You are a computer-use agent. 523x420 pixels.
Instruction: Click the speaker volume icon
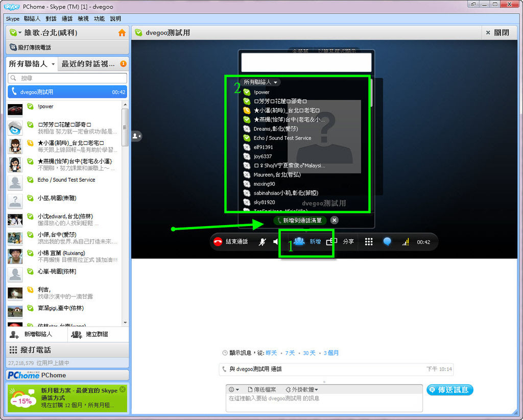[276, 242]
